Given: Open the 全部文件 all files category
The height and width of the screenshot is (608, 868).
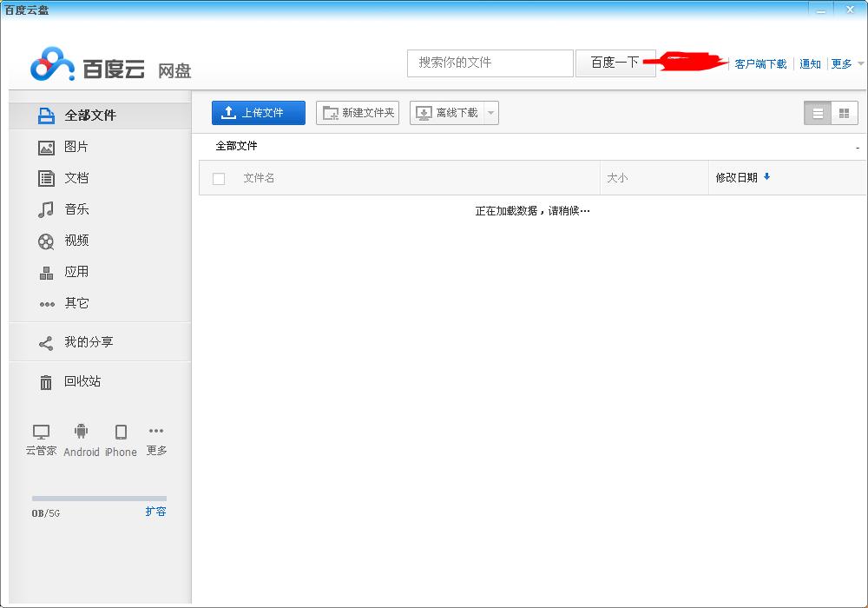Looking at the screenshot, I should pos(100,116).
